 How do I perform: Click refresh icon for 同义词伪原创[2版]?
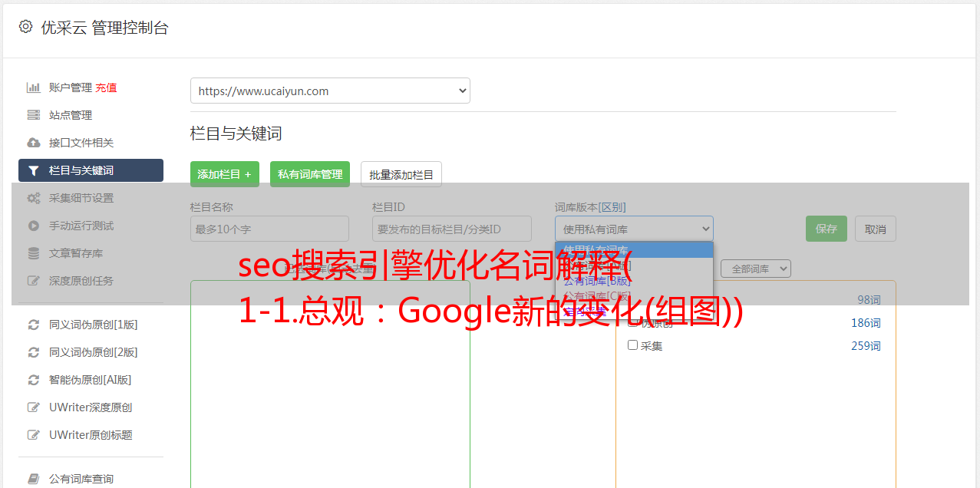[33, 352]
